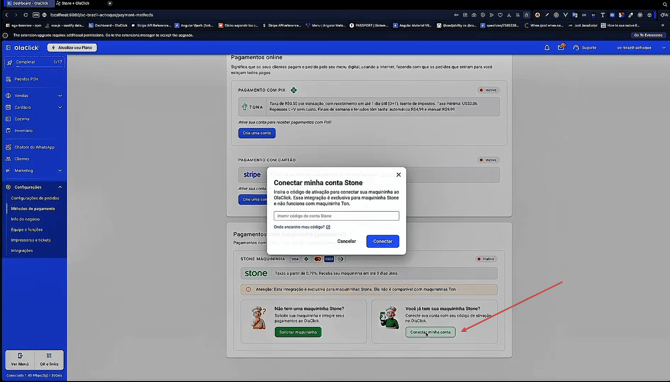
Task: Click the Ver Menú button
Action: 20,359
